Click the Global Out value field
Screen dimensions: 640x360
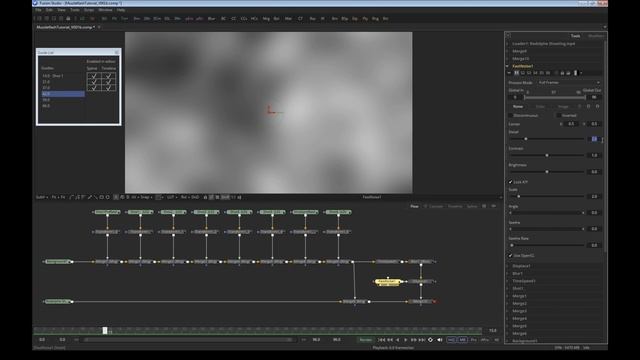(x=594, y=97)
